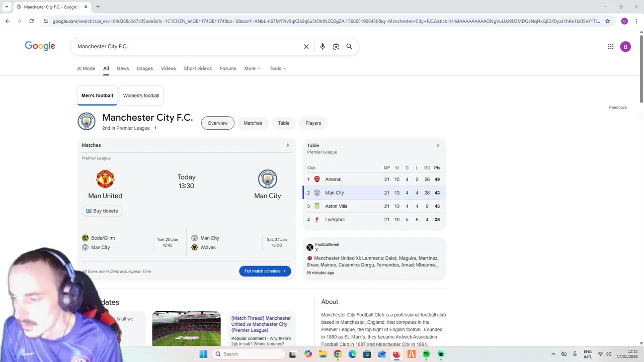Open Google Lens image search
Image resolution: width=644 pixels, height=362 pixels.
click(336, 46)
